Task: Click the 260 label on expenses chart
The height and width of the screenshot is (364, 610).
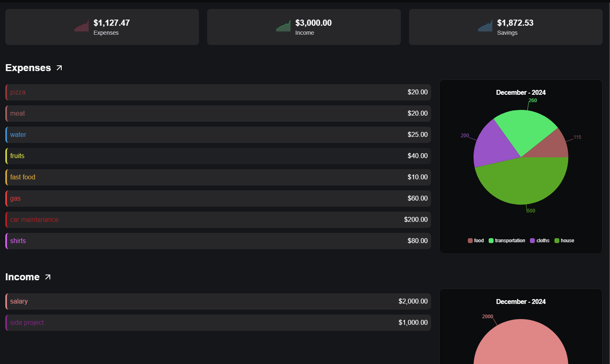Action: 533,100
